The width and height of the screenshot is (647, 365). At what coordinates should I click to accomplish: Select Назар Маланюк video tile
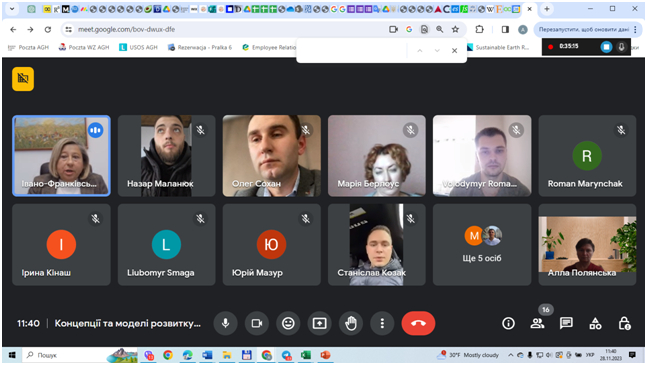pos(167,155)
